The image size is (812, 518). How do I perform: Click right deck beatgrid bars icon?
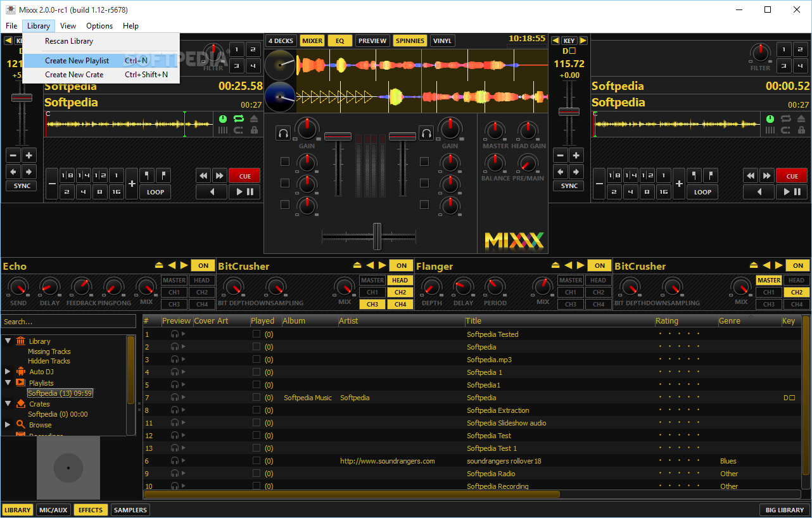pos(770,130)
